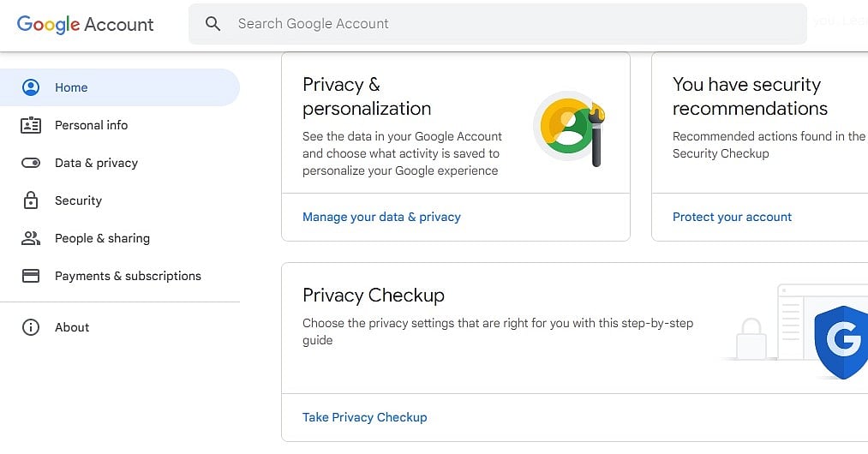
Task: Open the Personal info menu item
Action: (91, 125)
